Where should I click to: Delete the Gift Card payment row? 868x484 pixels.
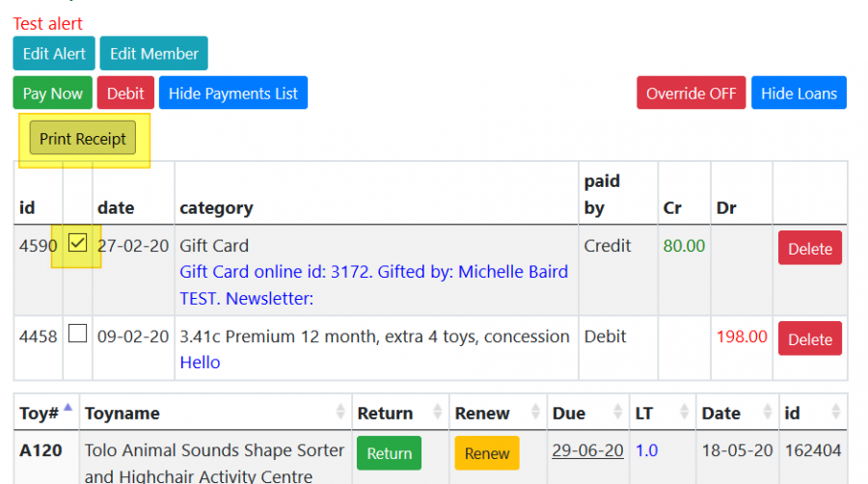[809, 248]
